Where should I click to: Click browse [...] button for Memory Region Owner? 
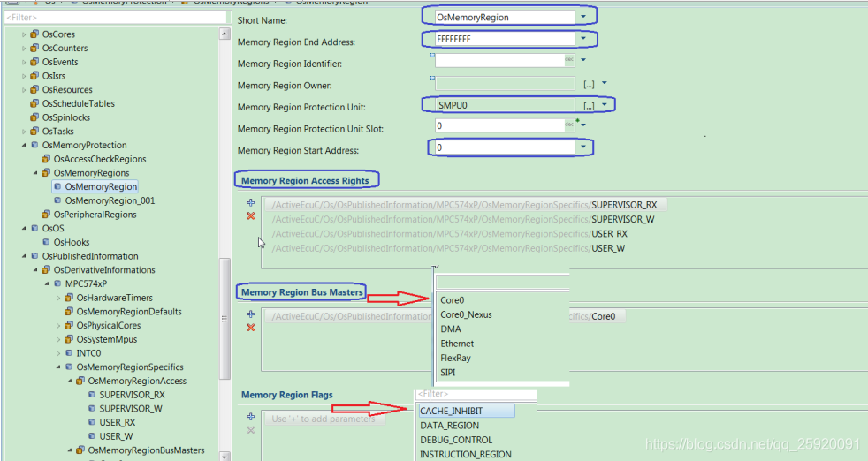[x=589, y=85]
